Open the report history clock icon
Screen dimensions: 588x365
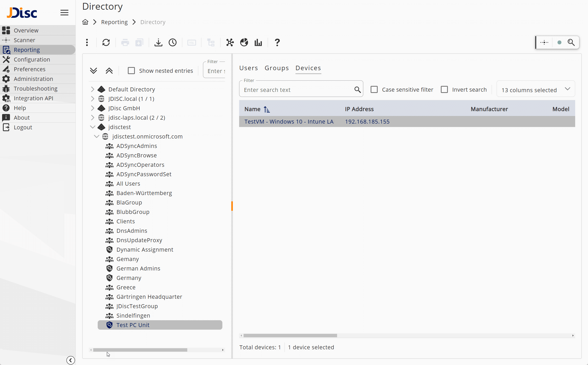point(173,42)
